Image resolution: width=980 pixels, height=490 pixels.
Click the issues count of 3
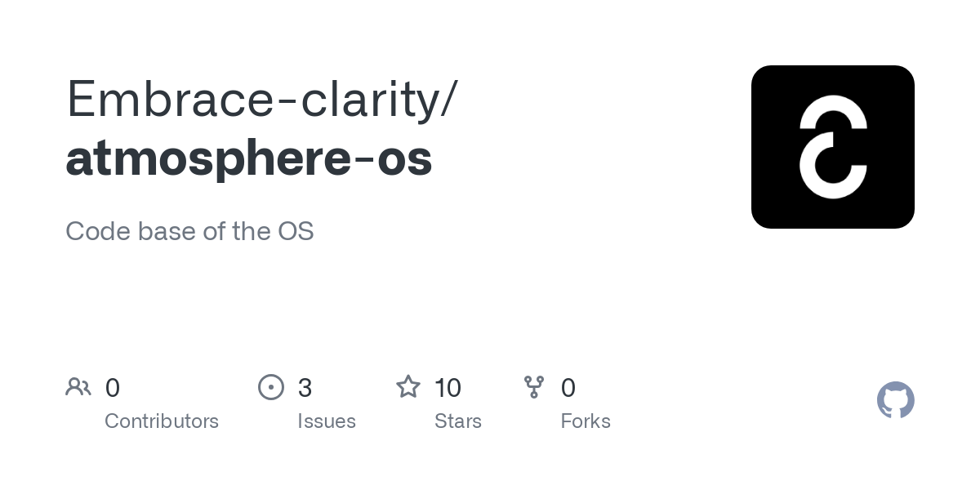pyautogui.click(x=305, y=387)
